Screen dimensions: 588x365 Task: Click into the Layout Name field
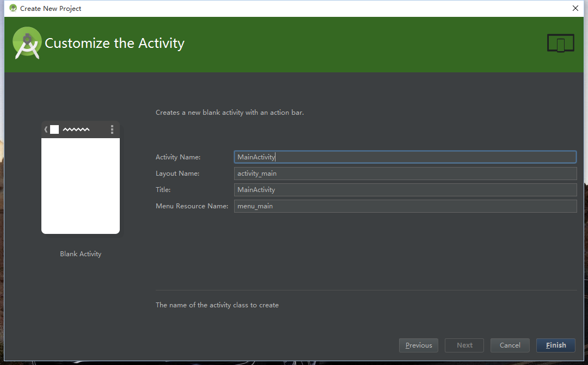point(405,174)
